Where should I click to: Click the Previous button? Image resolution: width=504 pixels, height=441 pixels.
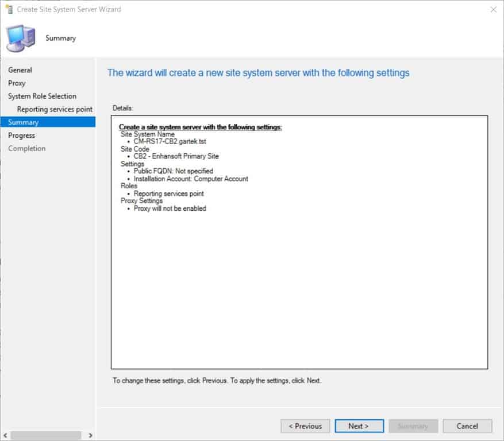coord(305,426)
